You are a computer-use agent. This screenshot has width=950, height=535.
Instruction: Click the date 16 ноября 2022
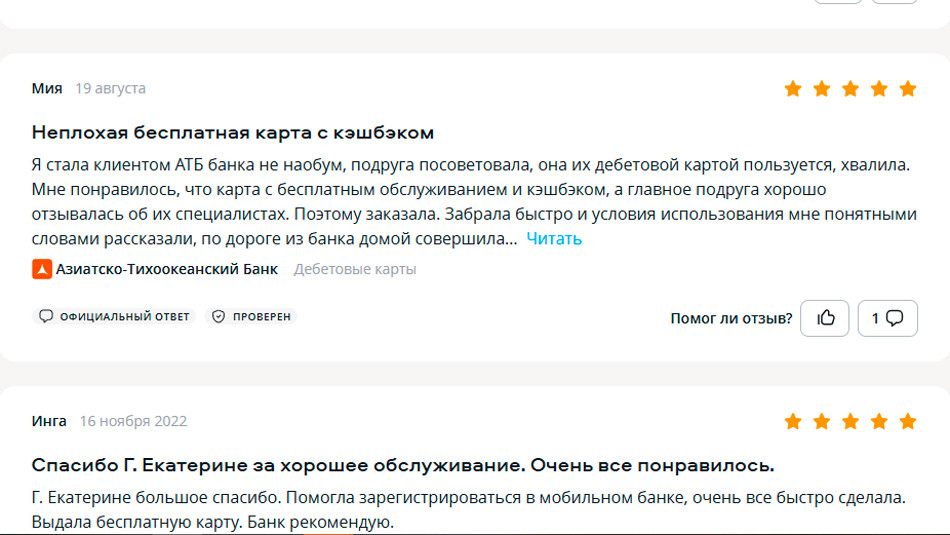tap(133, 421)
